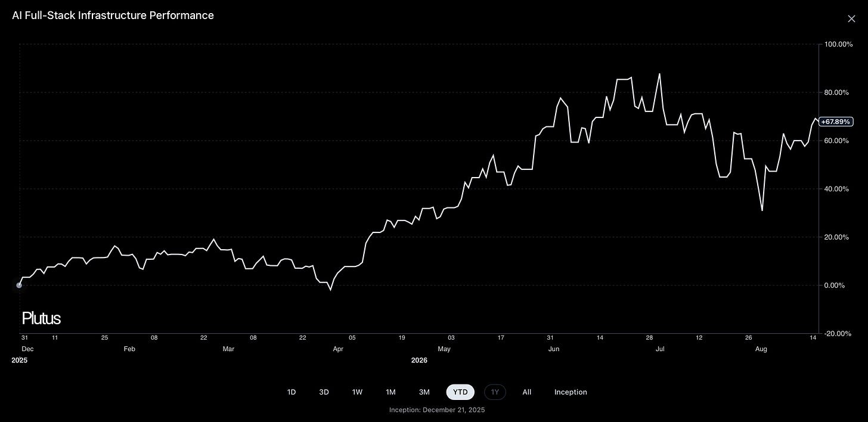Image resolution: width=868 pixels, height=422 pixels.
Task: Click the 2025 year label
Action: [x=19, y=361]
